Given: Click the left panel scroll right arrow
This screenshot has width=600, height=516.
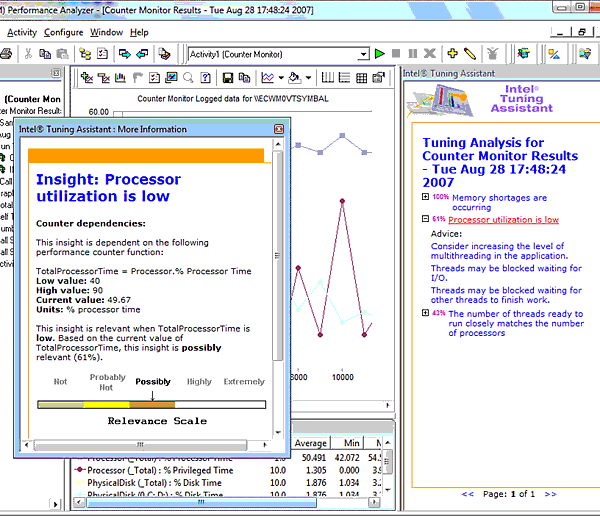Looking at the screenshot, I should (x=55, y=504).
